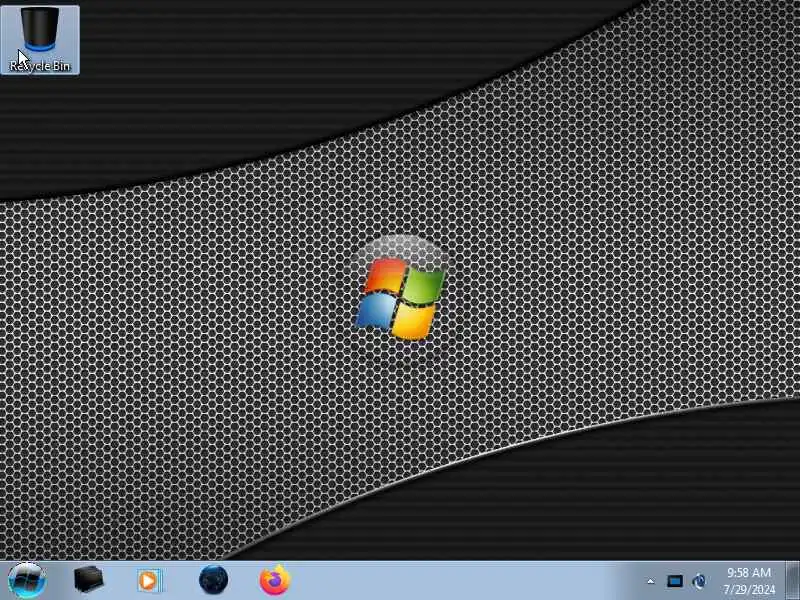Open the network monitor tray icon

tap(674, 581)
